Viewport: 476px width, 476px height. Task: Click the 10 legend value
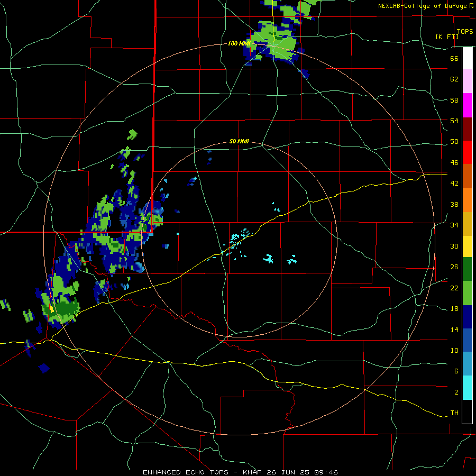(x=454, y=351)
